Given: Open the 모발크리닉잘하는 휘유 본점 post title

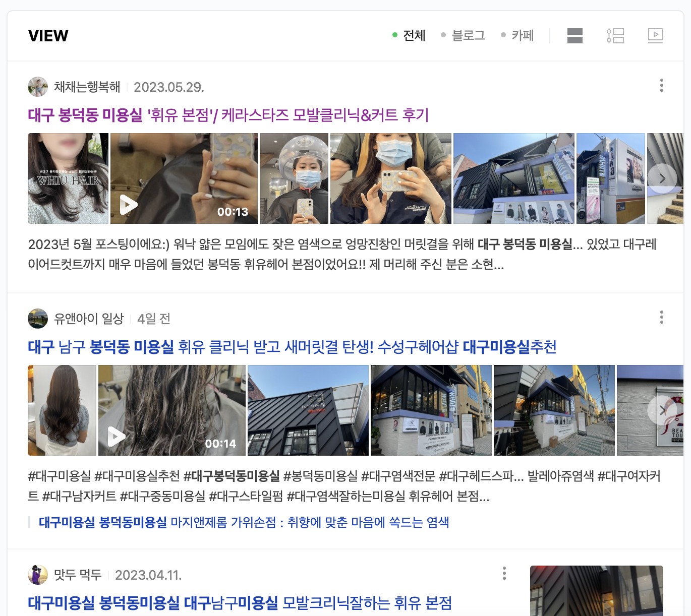Looking at the screenshot, I should [240, 603].
